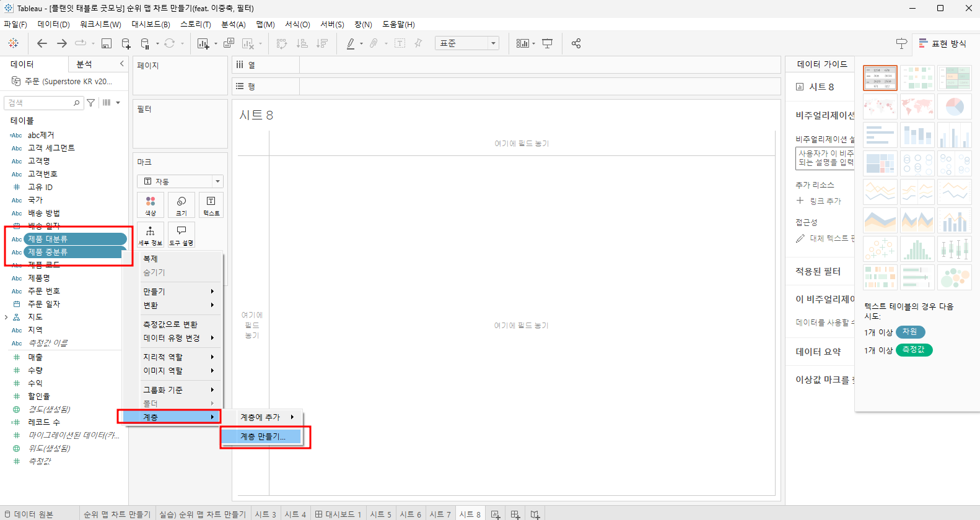980x520 pixels.
Task: Sort descending toolbar icon
Action: click(322, 43)
